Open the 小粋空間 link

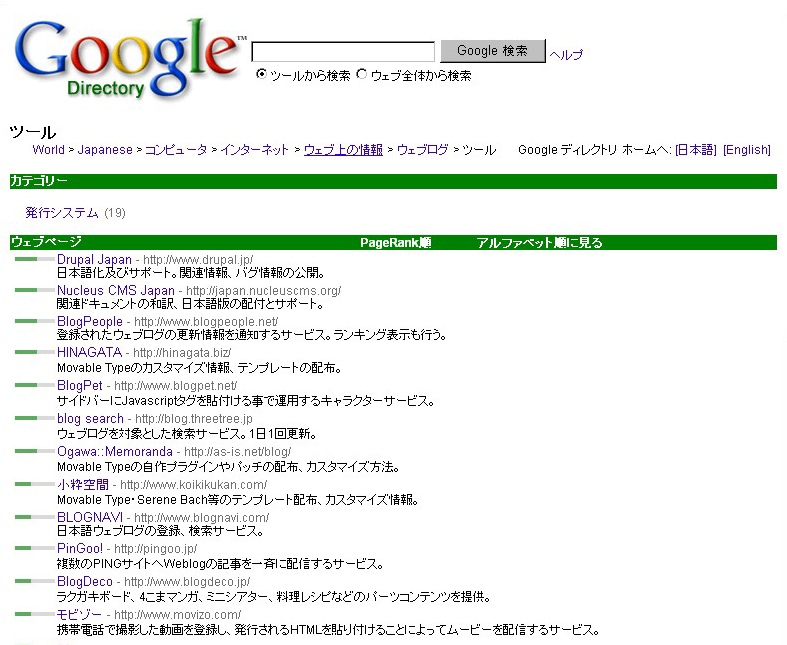pos(83,484)
